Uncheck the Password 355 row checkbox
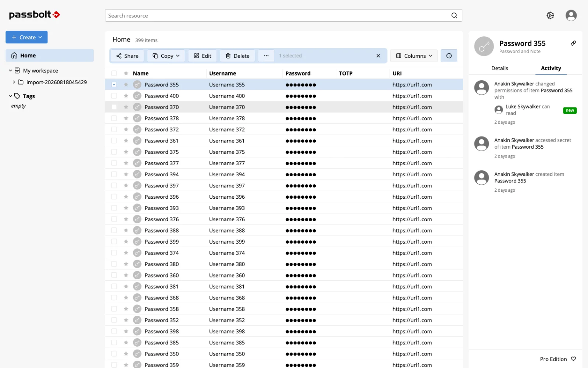Viewport: 588px width, 368px height. [114, 85]
